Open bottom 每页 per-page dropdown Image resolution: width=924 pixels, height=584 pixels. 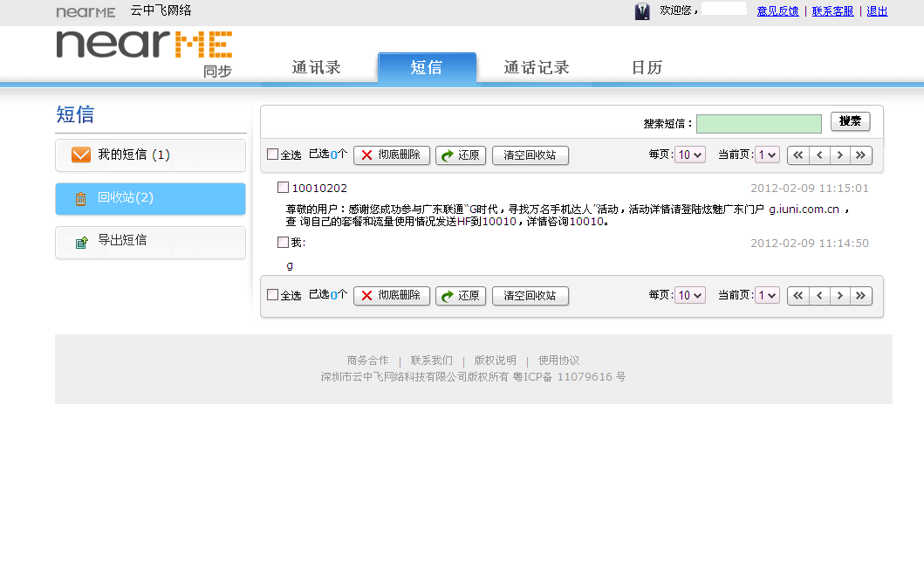click(689, 295)
